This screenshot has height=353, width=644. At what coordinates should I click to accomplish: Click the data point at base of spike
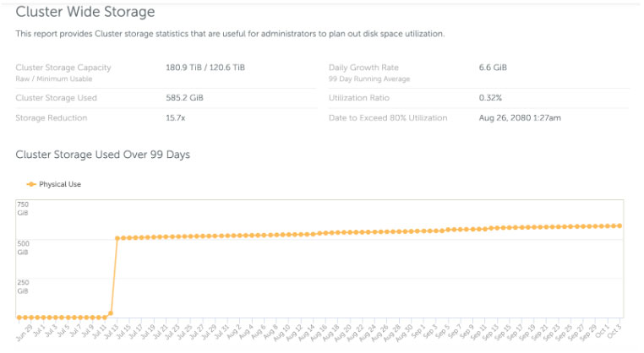111,313
